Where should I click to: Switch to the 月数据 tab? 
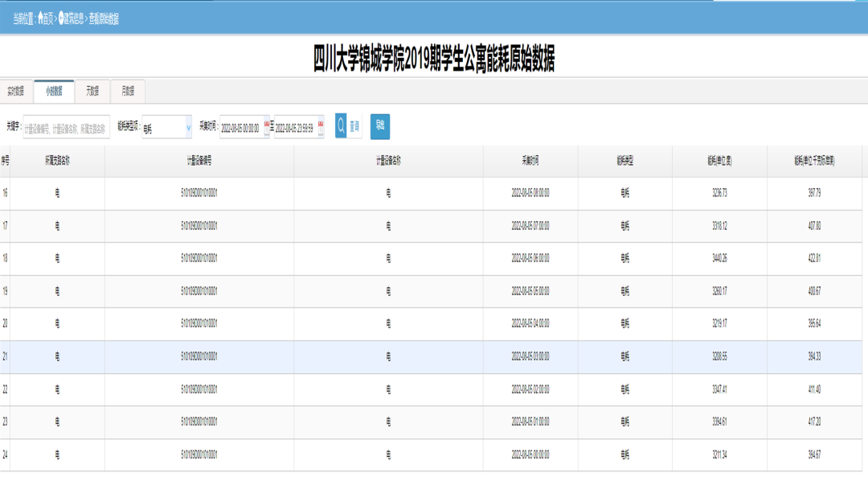coord(128,92)
